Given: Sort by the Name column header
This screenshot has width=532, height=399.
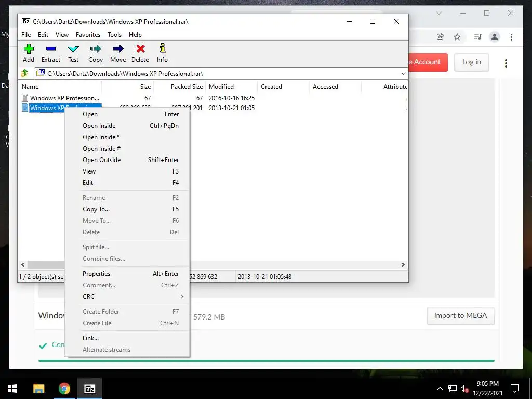Looking at the screenshot, I should pos(60,87).
